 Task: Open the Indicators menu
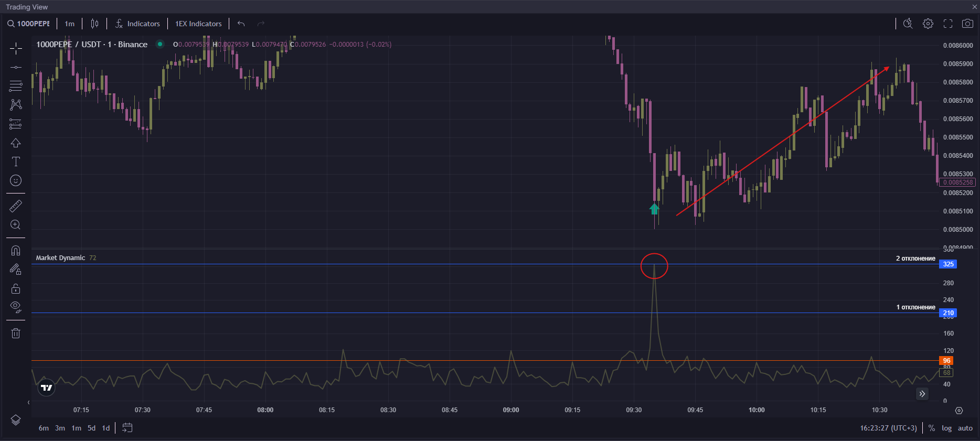click(137, 24)
